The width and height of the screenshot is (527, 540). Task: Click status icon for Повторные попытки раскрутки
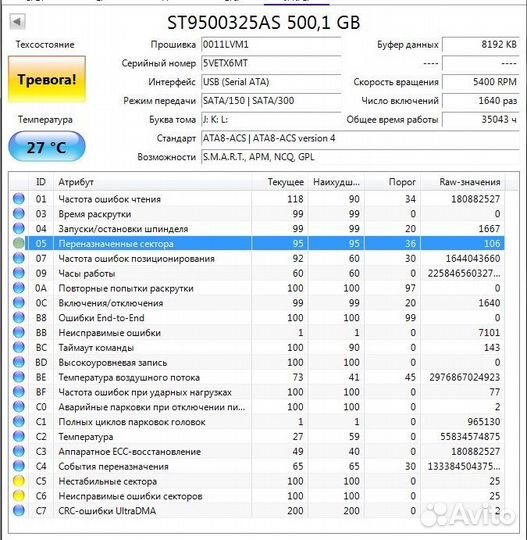(19, 288)
